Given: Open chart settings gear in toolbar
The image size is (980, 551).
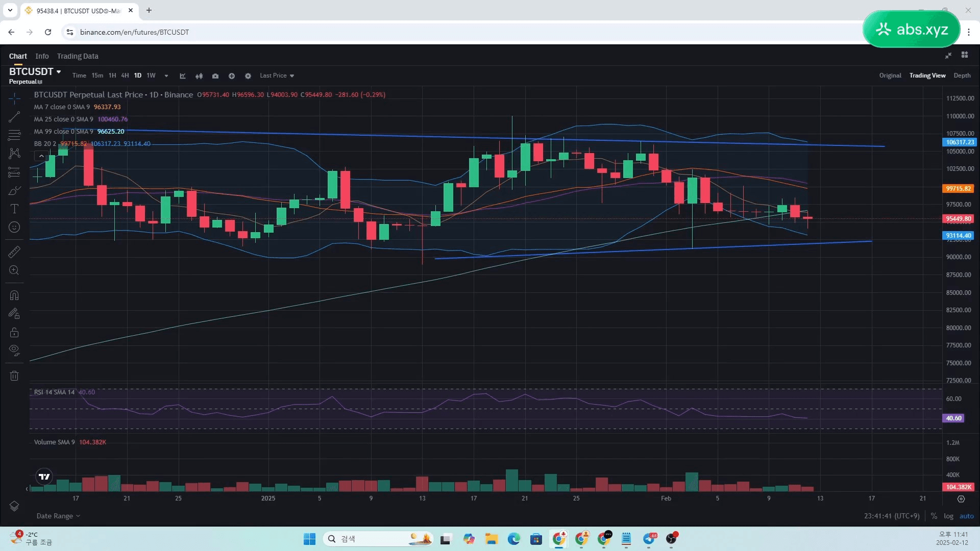Looking at the screenshot, I should 248,76.
